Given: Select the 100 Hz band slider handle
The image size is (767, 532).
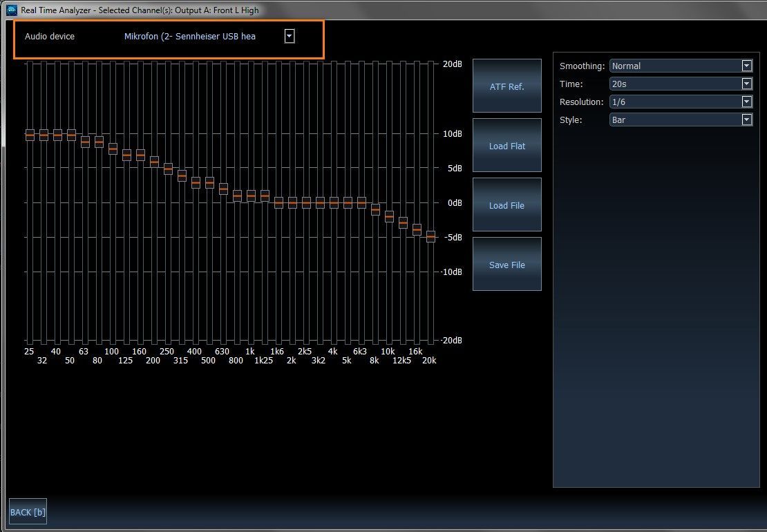Looking at the screenshot, I should coord(113,149).
